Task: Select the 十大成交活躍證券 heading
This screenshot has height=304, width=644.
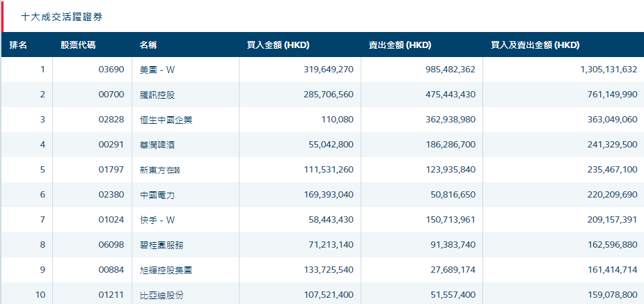Action: 61,17
